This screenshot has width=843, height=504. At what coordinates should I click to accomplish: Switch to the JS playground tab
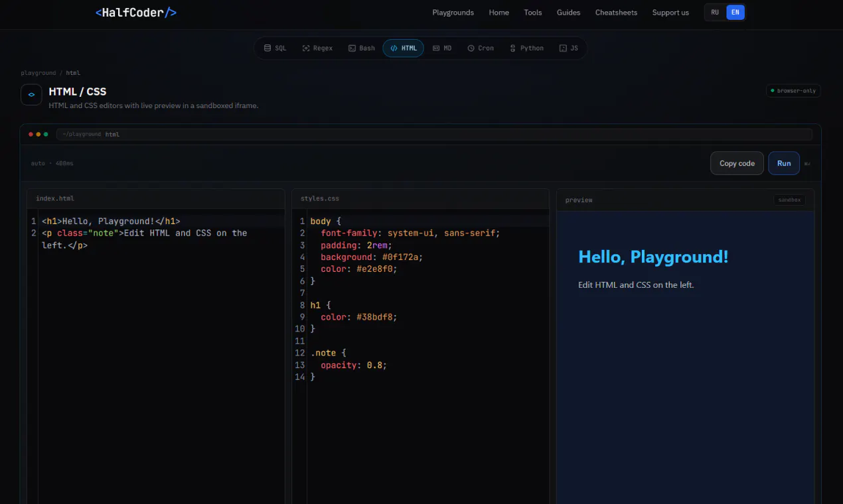(x=569, y=48)
